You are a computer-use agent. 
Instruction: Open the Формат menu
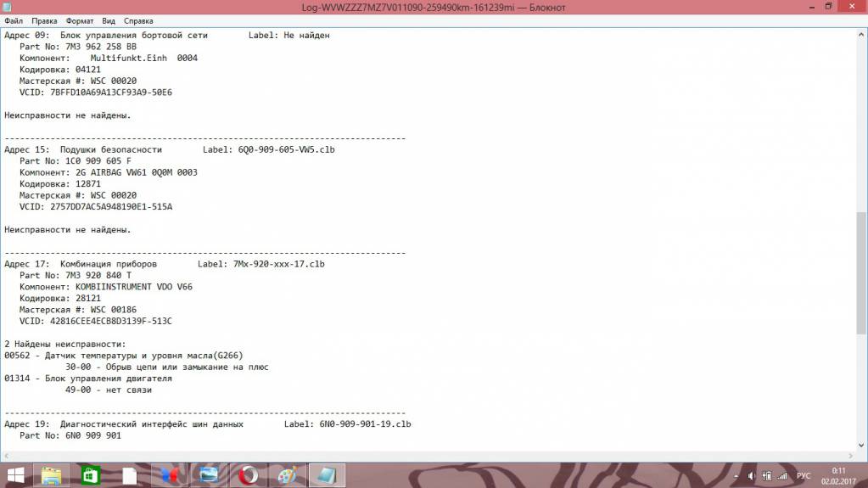pyautogui.click(x=80, y=20)
